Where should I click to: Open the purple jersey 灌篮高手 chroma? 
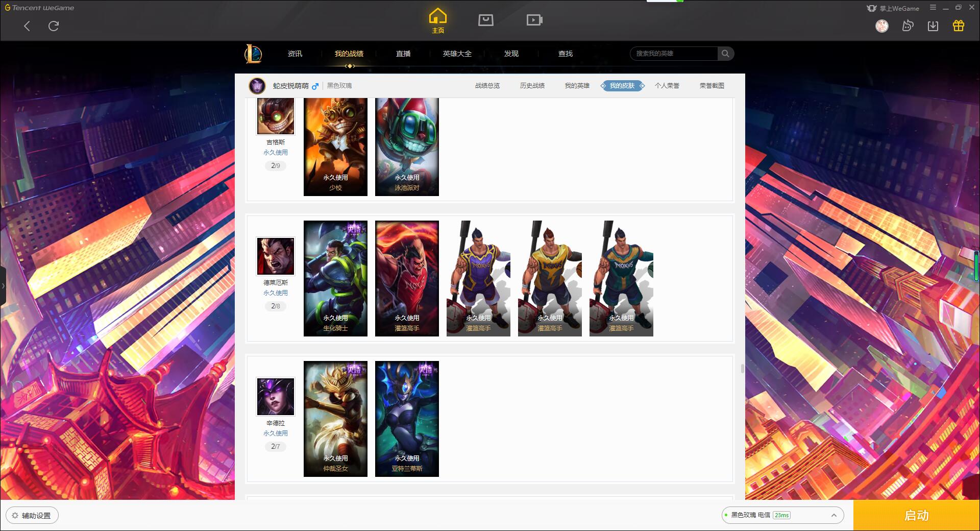(478, 278)
